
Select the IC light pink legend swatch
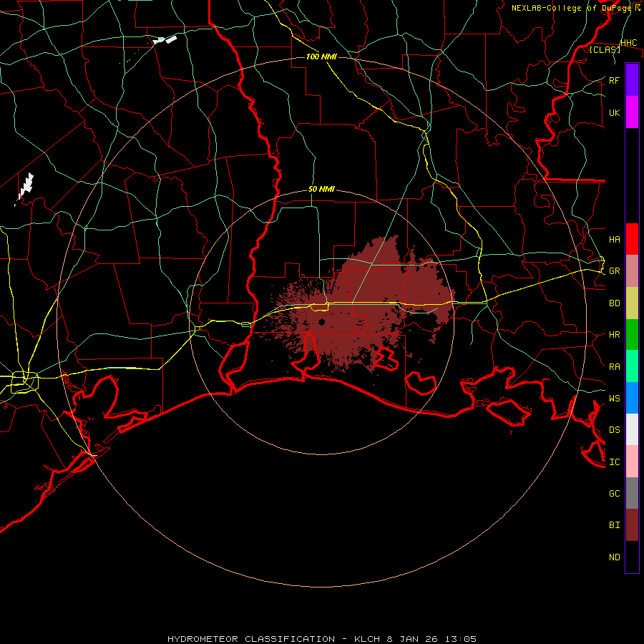(x=632, y=462)
